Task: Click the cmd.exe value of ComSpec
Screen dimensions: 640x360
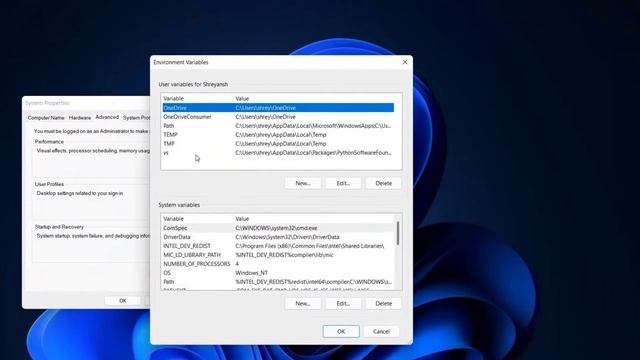Action: pyautogui.click(x=276, y=228)
